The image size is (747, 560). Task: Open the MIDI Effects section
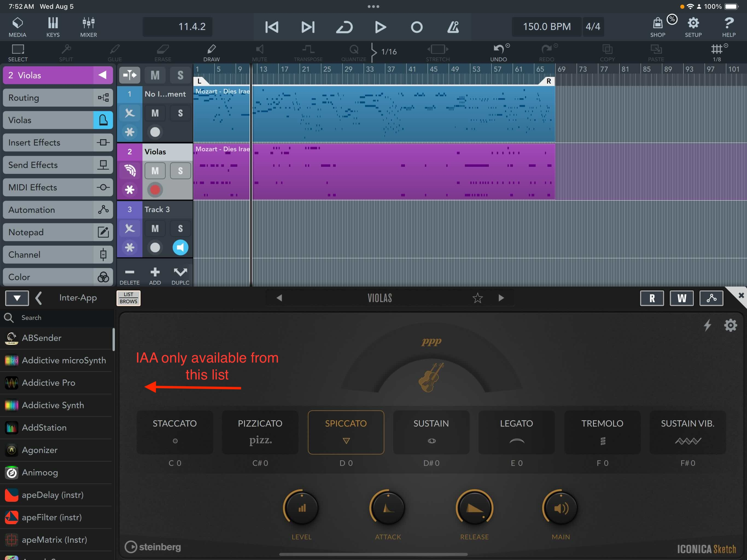[x=58, y=187]
